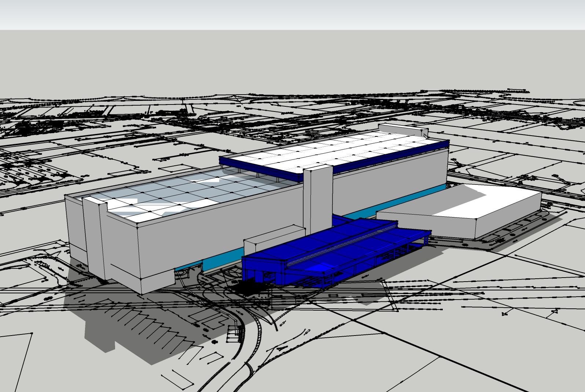Click the long gray front facade wall

point(220,227)
